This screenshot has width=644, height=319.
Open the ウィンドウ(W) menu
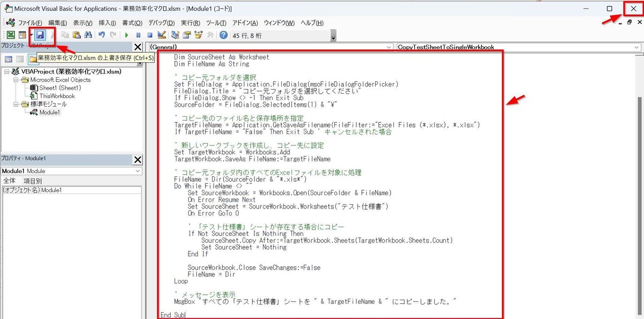pyautogui.click(x=279, y=23)
